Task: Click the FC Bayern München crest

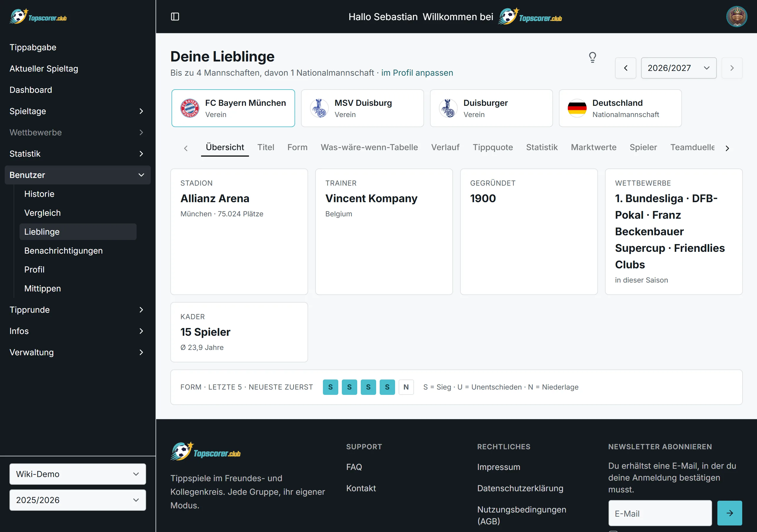Action: [x=190, y=108]
